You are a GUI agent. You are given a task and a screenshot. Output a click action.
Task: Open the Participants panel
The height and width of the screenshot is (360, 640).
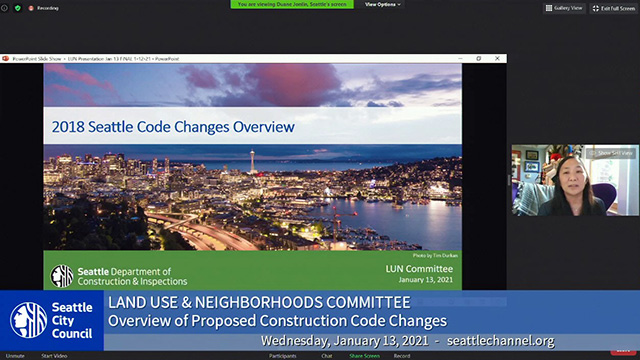[282, 356]
